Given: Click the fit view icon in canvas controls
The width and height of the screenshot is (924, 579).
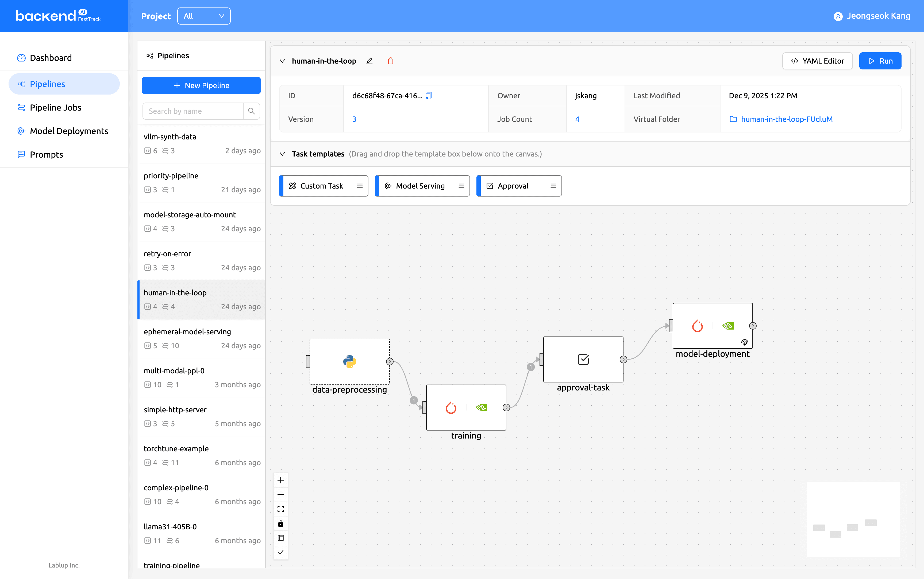Looking at the screenshot, I should (280, 509).
